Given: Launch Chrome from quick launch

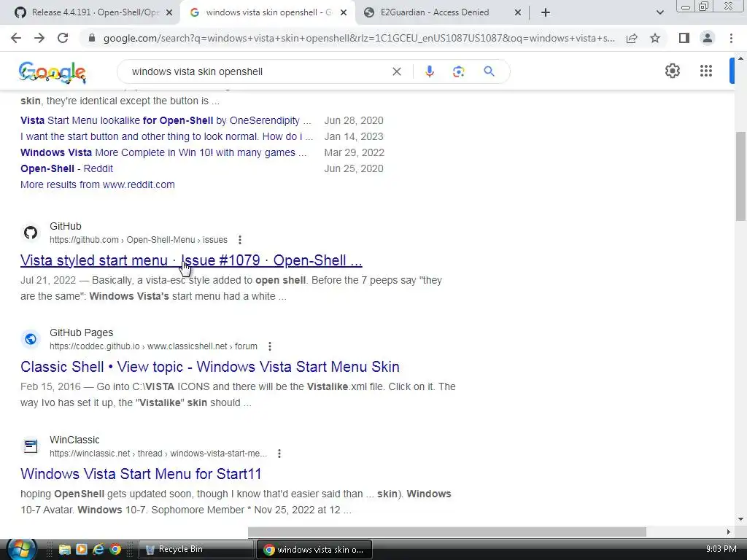Looking at the screenshot, I should [115, 550].
